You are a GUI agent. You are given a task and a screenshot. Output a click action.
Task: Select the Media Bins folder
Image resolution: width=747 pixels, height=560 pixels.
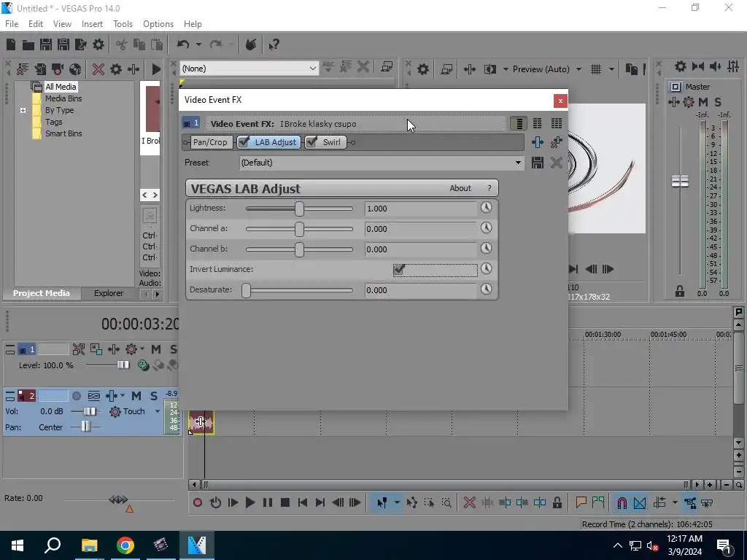(x=63, y=98)
